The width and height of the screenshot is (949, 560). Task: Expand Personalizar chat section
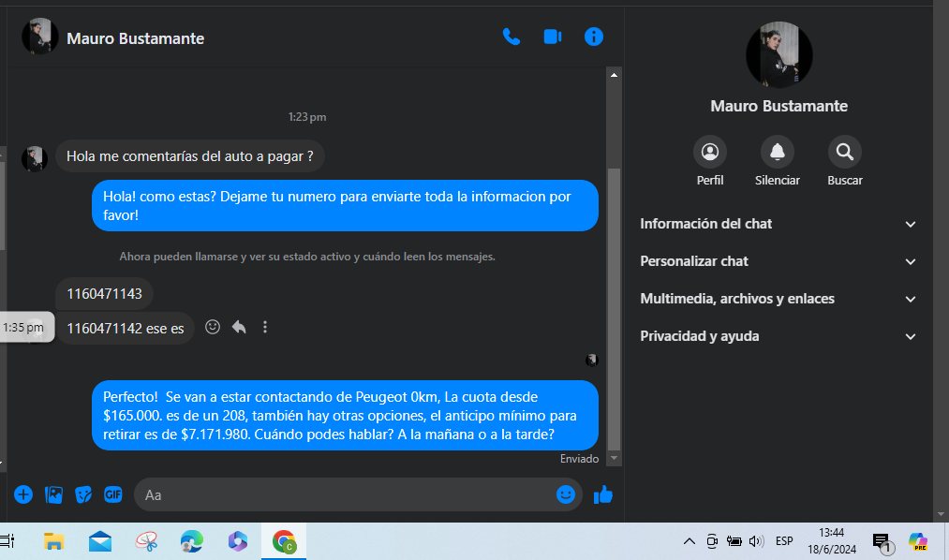778,261
